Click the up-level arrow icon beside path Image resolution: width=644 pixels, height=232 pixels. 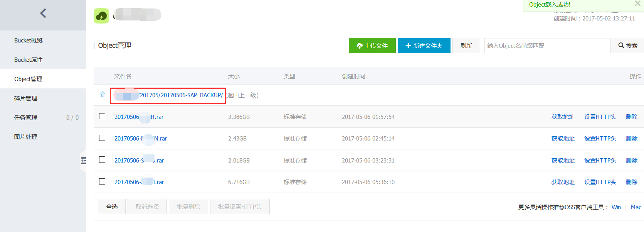102,95
